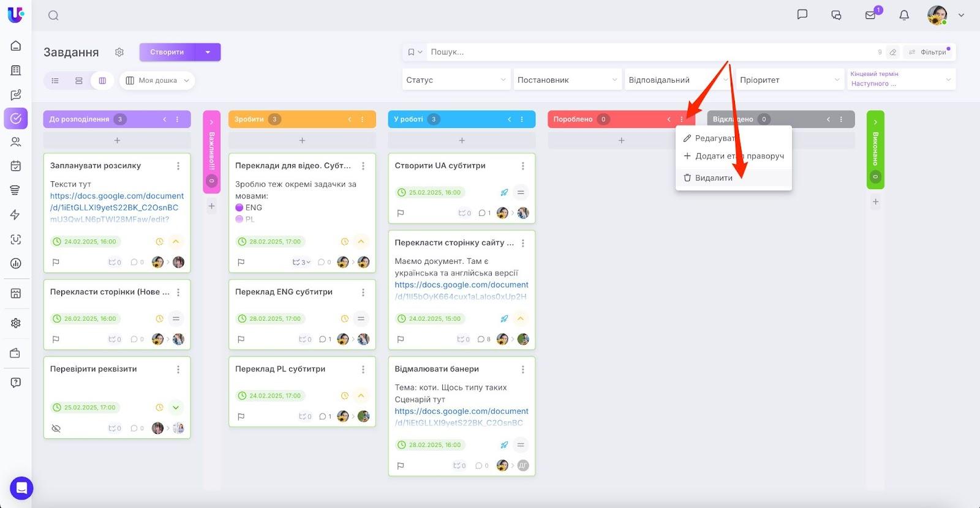Image resolution: width=980 pixels, height=508 pixels.
Task: Open the Google Docs link in Запланувати розсилку
Action: [117, 207]
